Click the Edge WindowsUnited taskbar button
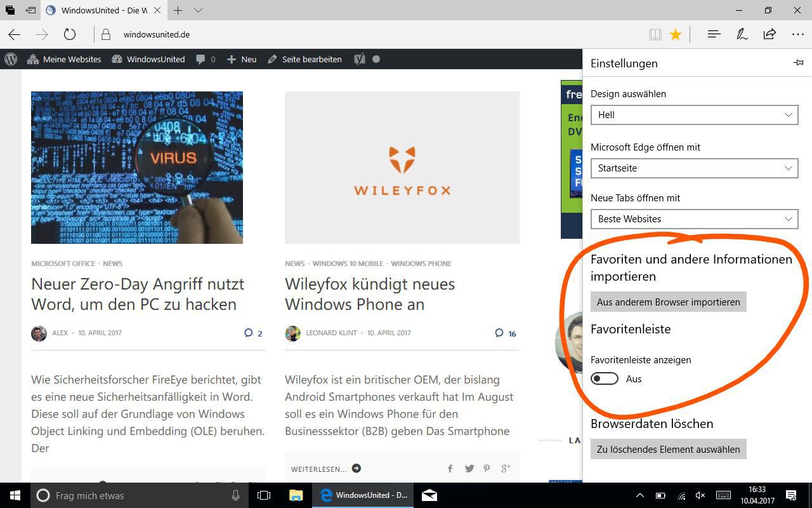Viewport: 812px width, 508px height. coord(363,495)
